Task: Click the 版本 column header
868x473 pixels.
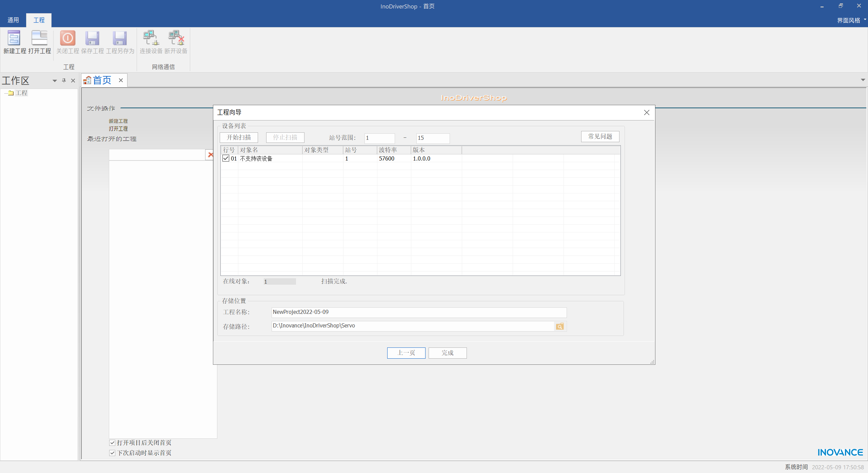Action: (436, 150)
